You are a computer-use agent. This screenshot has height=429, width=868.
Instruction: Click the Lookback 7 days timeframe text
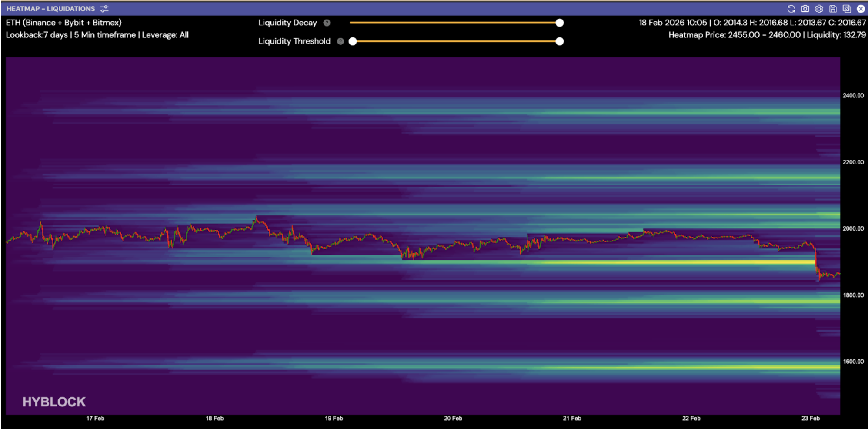coord(97,35)
